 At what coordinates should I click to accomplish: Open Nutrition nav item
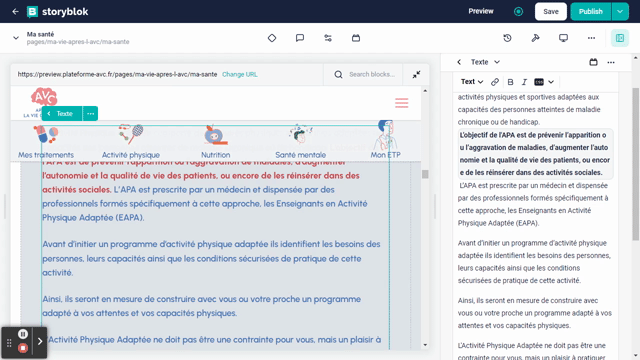216,142
